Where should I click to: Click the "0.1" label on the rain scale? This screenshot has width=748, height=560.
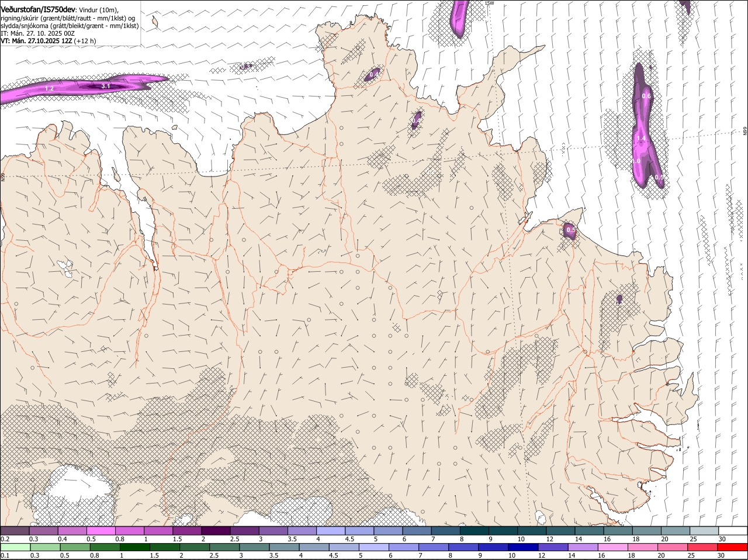pos(5,555)
